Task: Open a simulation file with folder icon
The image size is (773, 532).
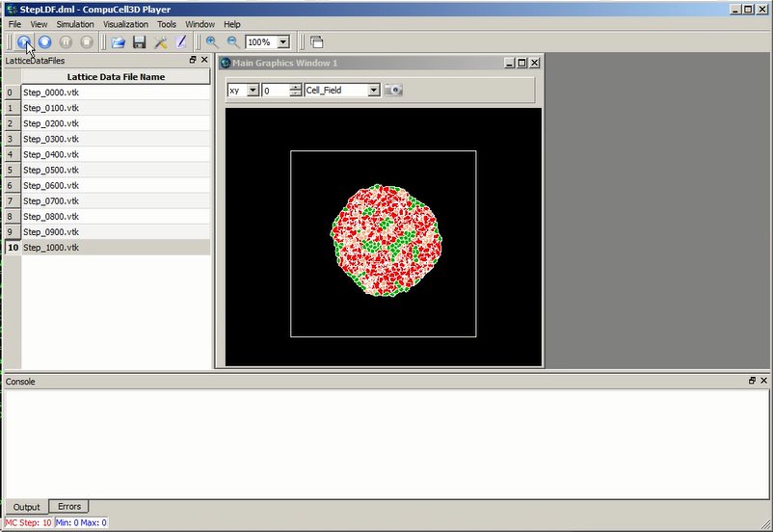Action: click(118, 42)
